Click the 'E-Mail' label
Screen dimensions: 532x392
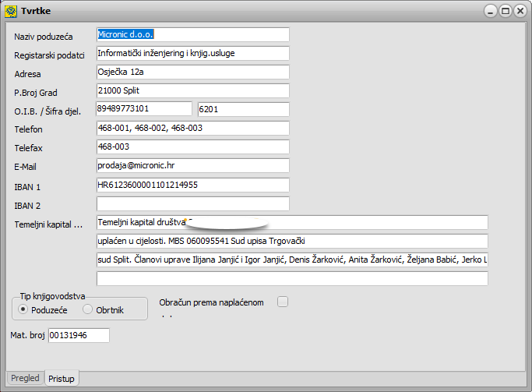tap(25, 167)
